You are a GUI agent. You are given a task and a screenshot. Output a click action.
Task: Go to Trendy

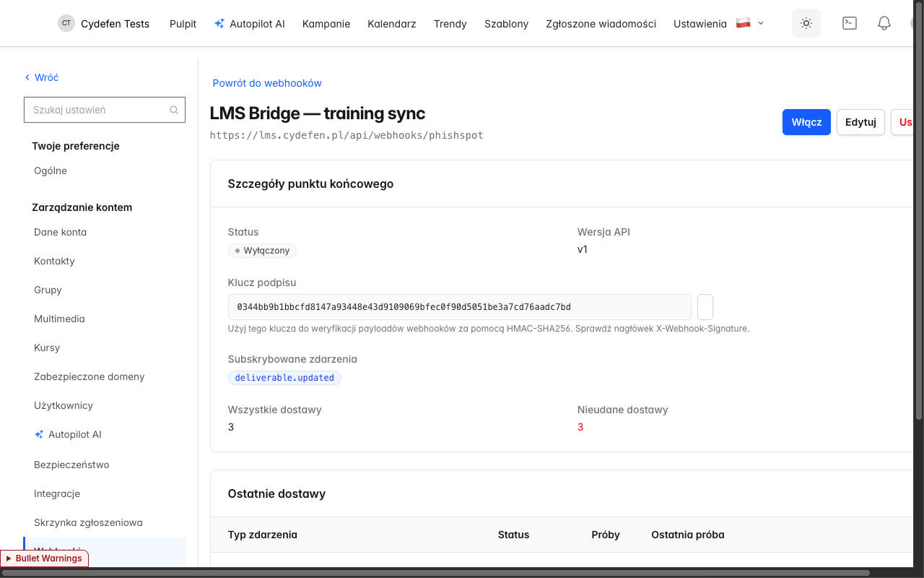tap(450, 24)
